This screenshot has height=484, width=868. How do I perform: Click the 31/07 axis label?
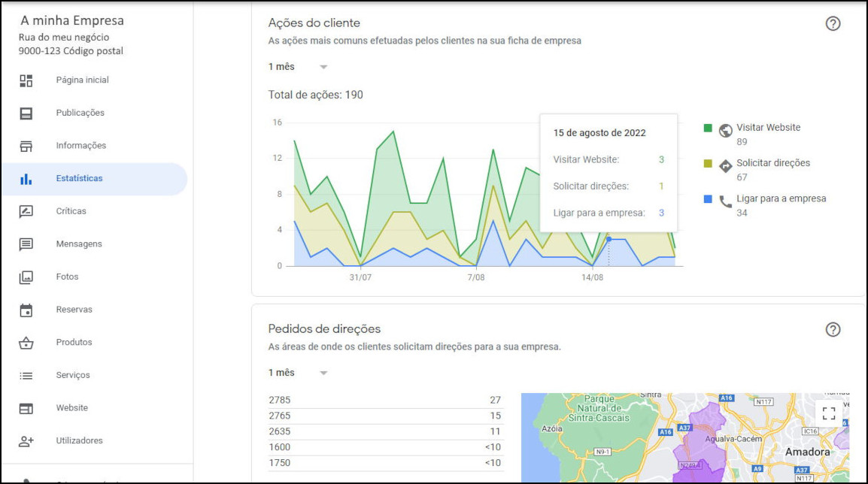[360, 277]
